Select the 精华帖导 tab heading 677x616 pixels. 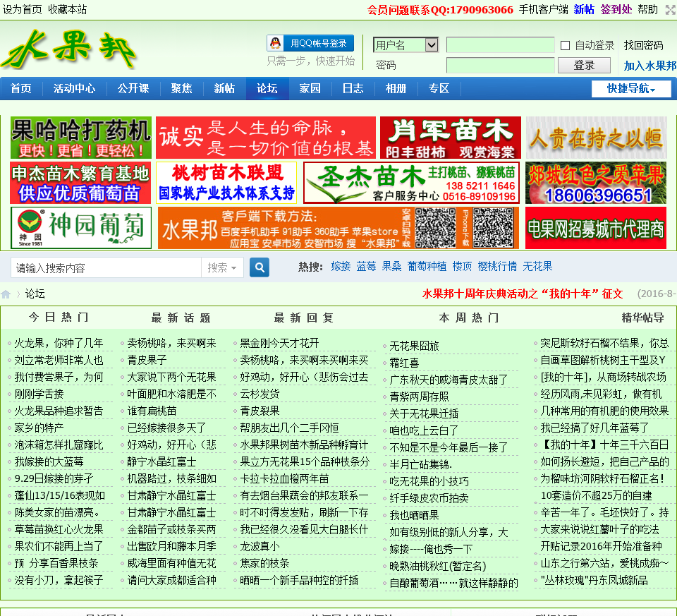click(643, 318)
